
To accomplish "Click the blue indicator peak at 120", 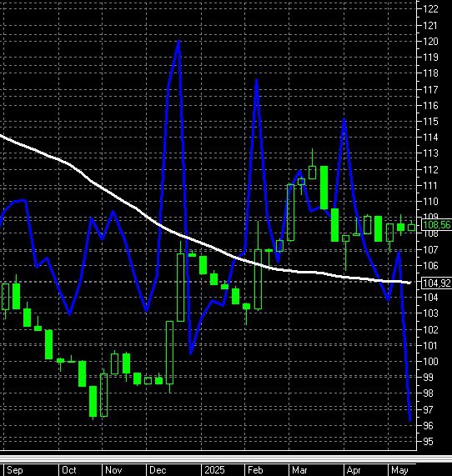I will click(x=178, y=43).
